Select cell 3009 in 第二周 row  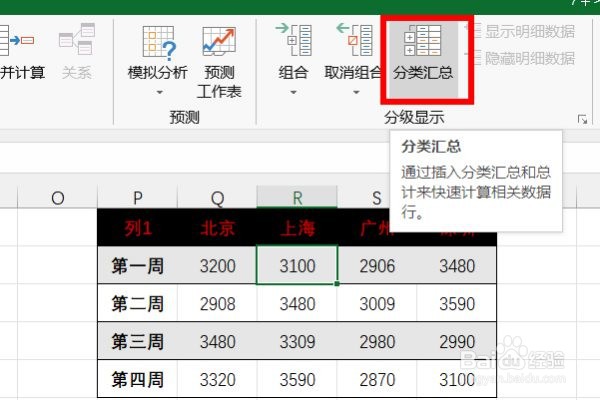point(377,303)
